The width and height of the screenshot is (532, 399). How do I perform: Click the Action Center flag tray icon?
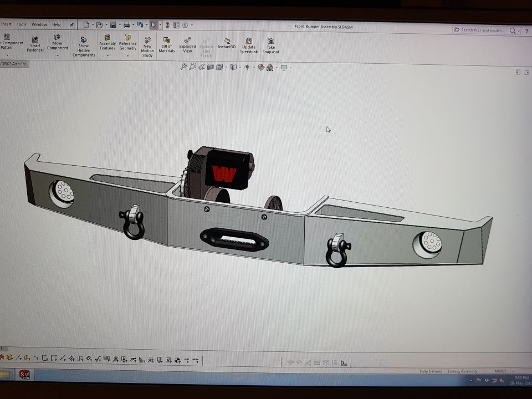pos(479,380)
